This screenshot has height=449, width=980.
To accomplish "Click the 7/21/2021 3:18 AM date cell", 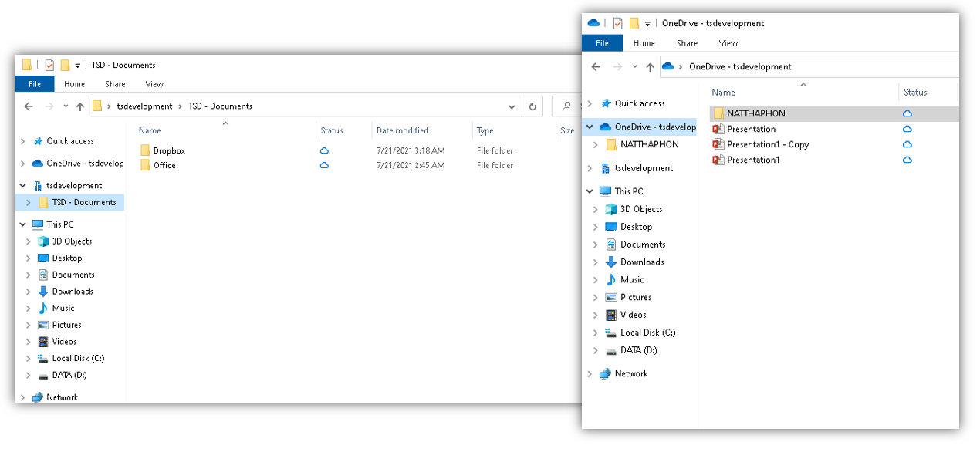I will pos(411,150).
